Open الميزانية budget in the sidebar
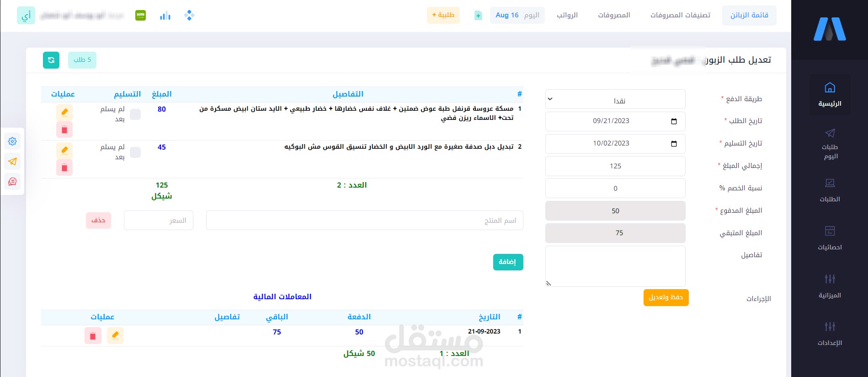 coord(830,286)
